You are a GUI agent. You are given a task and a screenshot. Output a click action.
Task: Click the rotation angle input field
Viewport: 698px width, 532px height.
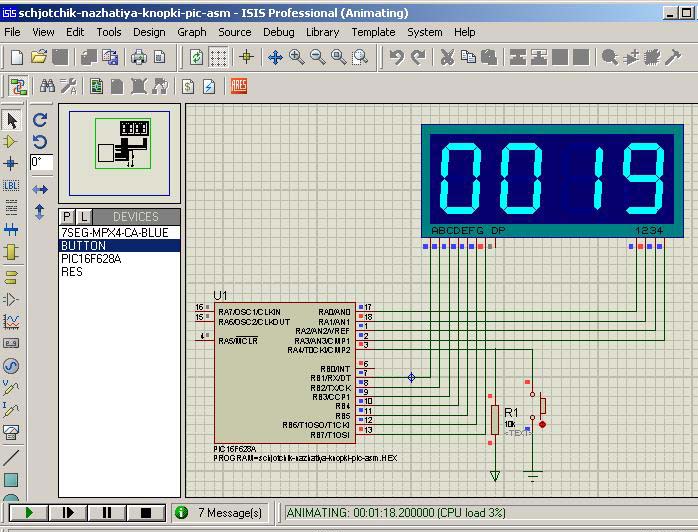[41, 162]
